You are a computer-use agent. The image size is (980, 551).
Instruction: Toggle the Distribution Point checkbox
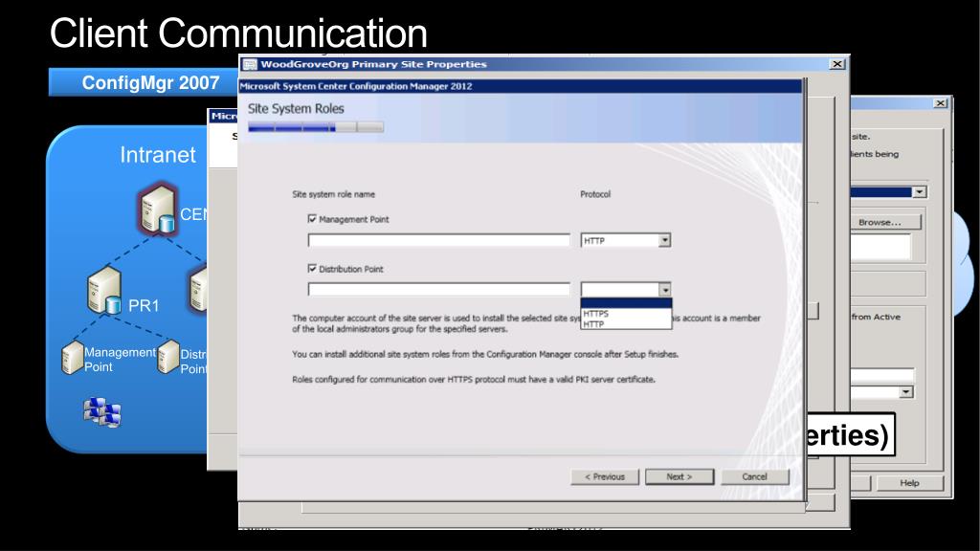point(313,269)
